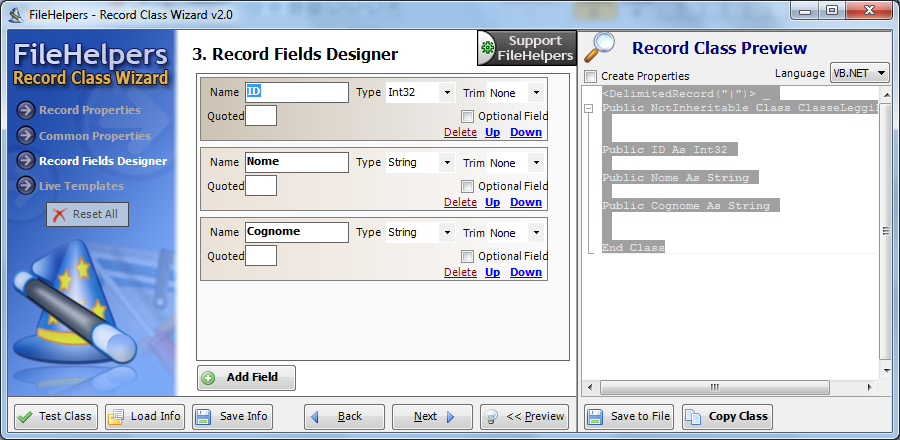Move the Nome field down
Image resolution: width=900 pixels, height=440 pixels.
(x=526, y=203)
